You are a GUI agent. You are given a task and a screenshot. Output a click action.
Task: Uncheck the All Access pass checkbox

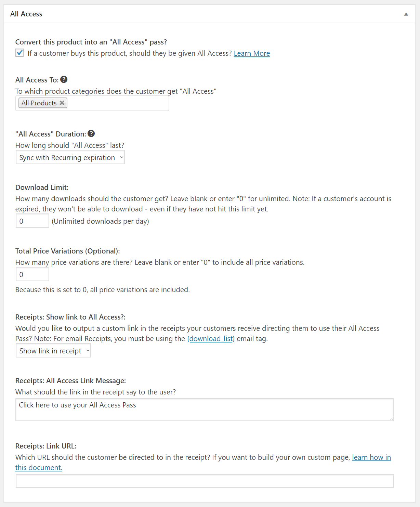pos(19,53)
